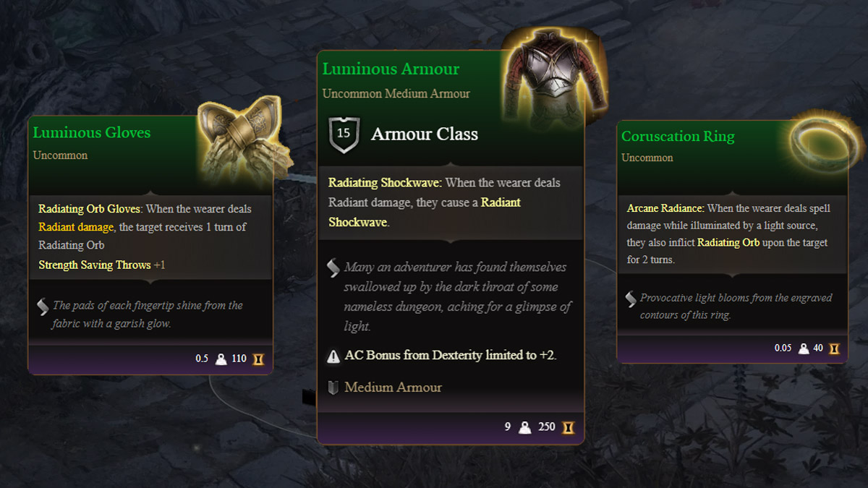Select the Coruscation Ring title header
The height and width of the screenshot is (488, 868).
[678, 136]
